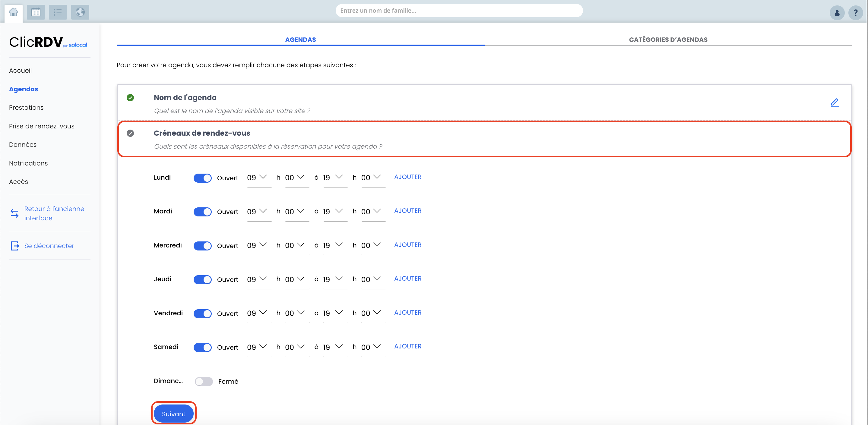The width and height of the screenshot is (868, 425).
Task: Open Samedi start hour dropdown showing 09
Action: point(259,347)
